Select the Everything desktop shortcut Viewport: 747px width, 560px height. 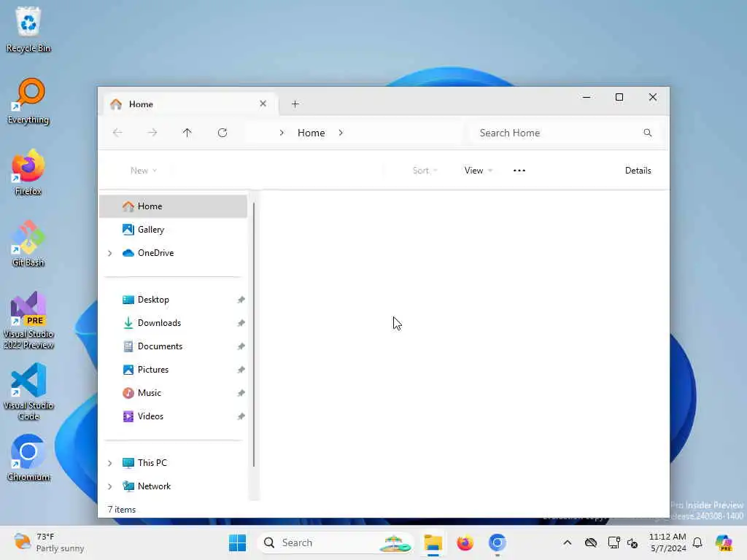tap(28, 101)
